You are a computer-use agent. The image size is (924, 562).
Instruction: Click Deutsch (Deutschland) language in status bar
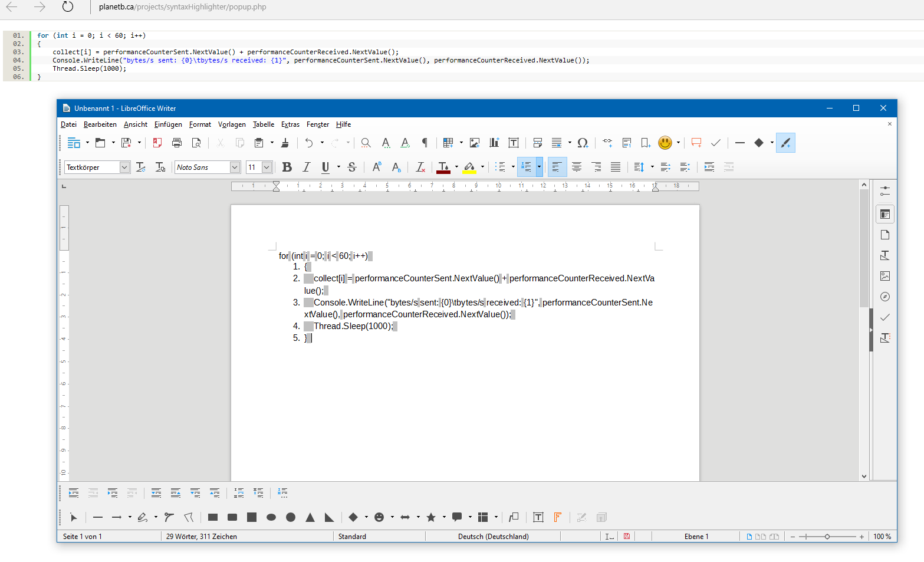pyautogui.click(x=494, y=537)
